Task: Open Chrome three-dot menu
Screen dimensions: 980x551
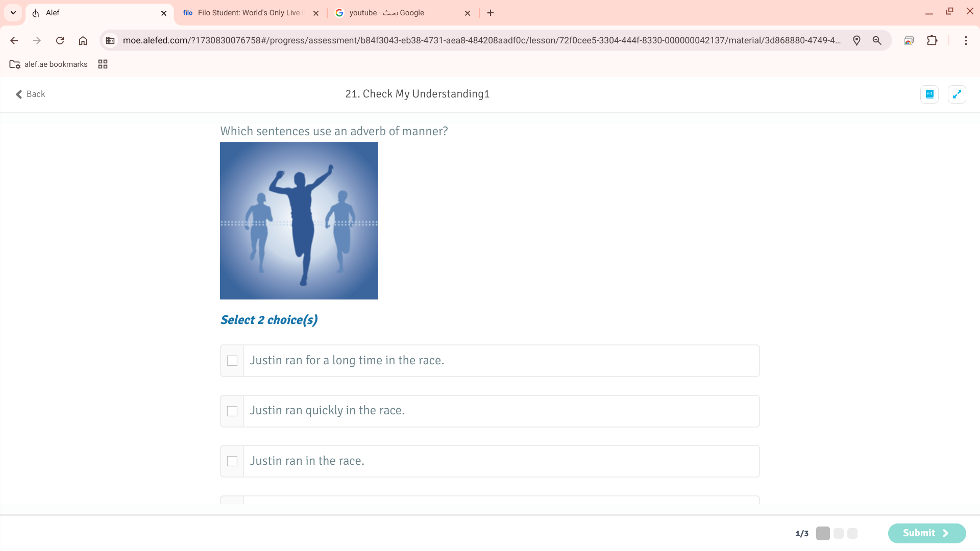Action: pos(965,40)
